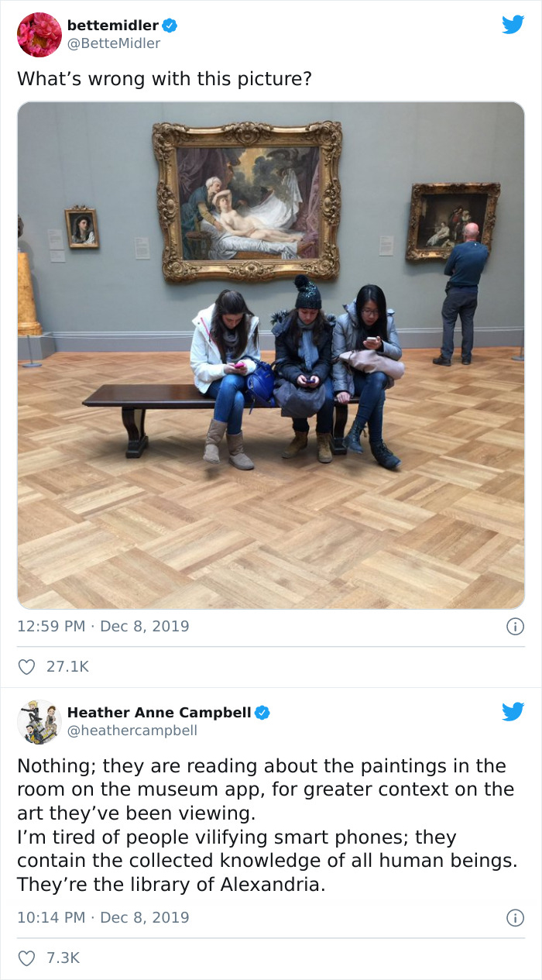Click the 7.3K likes count
The height and width of the screenshot is (980, 542).
pos(63,958)
